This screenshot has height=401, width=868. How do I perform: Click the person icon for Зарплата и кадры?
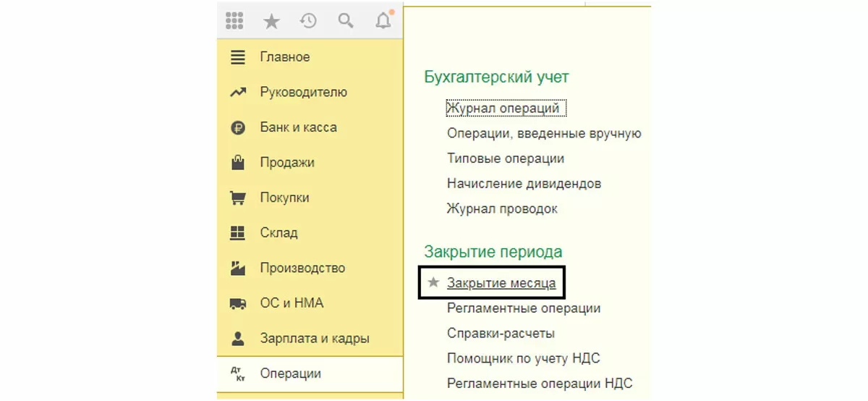click(238, 338)
